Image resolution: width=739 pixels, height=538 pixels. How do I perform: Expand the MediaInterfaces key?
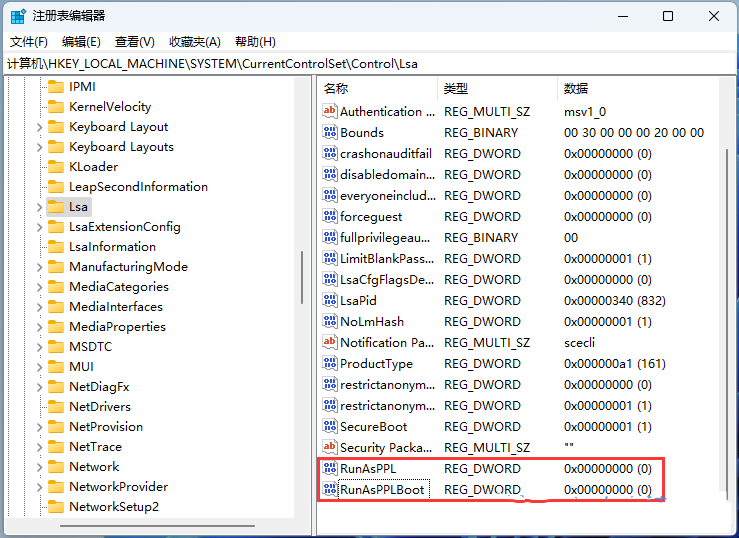point(40,307)
